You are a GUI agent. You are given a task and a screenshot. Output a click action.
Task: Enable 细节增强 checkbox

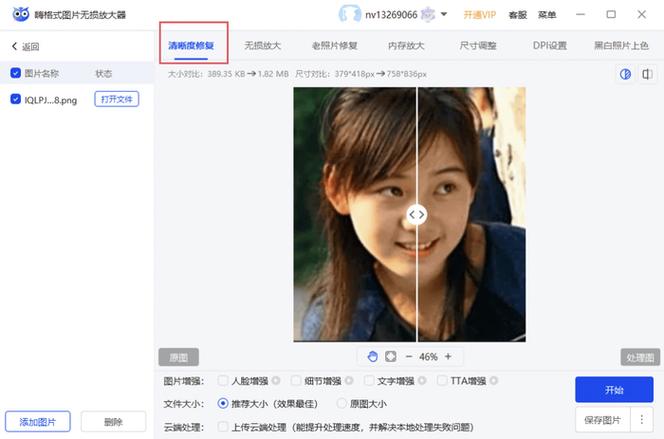[296, 380]
